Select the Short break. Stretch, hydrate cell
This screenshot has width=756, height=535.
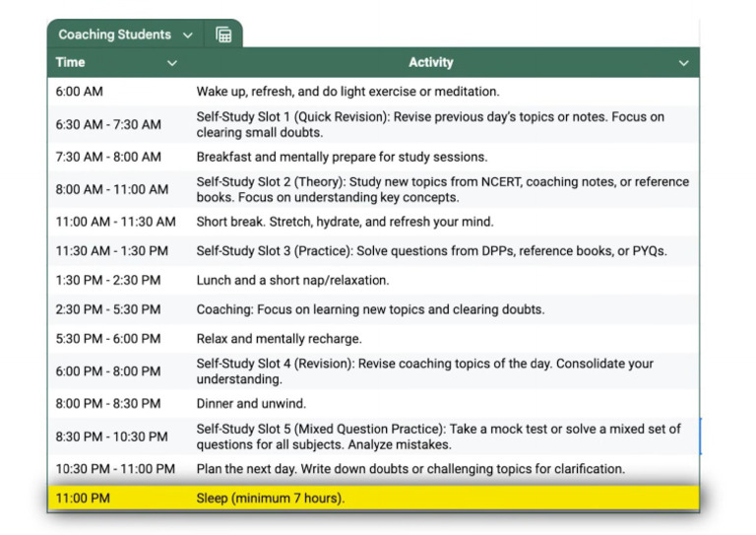(444, 222)
